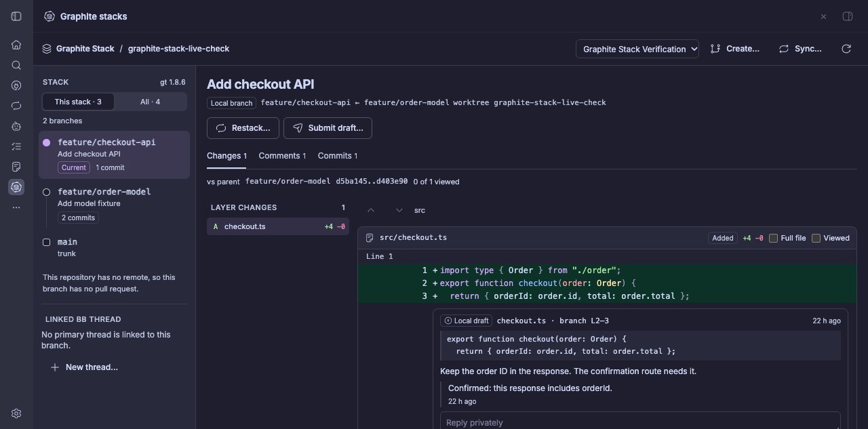Viewport: 868px width, 429px height.
Task: Click the Create... button
Action: 735,49
